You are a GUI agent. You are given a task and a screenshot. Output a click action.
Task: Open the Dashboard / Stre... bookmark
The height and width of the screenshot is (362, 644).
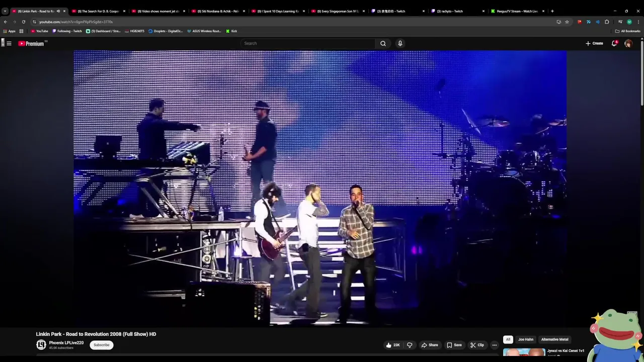(x=103, y=31)
